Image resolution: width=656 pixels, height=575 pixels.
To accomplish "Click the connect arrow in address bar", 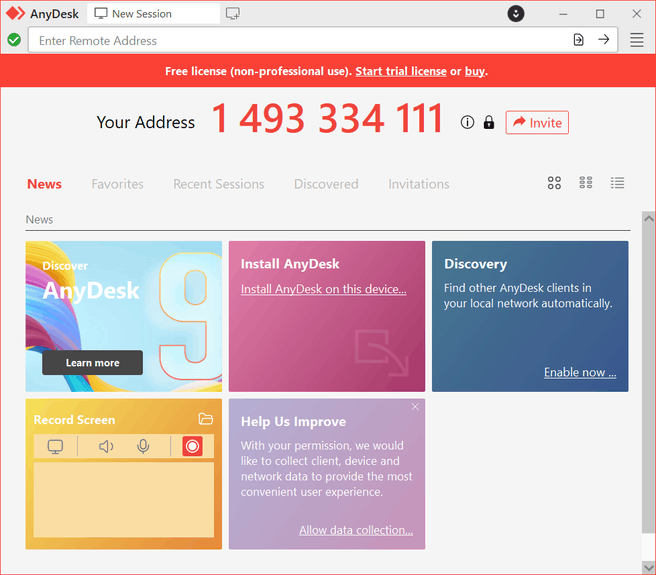I will tap(603, 40).
